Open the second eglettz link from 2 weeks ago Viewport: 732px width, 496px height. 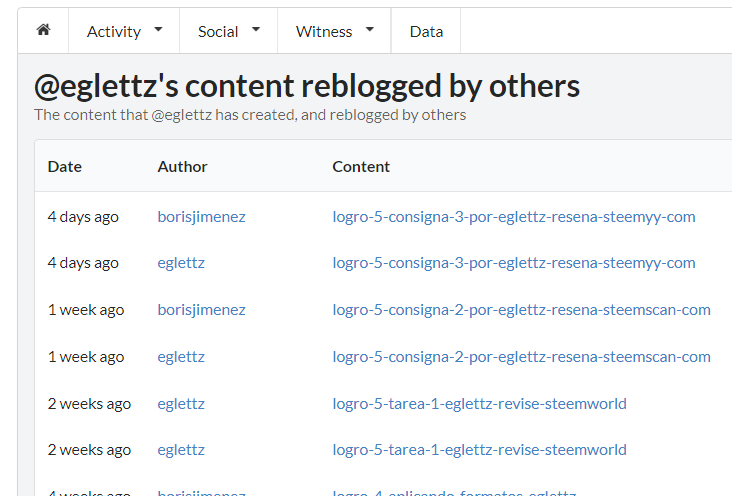(x=181, y=450)
